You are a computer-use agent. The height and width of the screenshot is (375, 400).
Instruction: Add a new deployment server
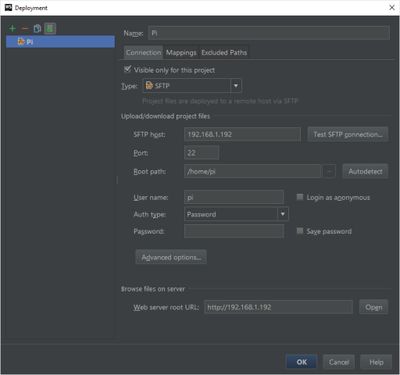(12, 29)
